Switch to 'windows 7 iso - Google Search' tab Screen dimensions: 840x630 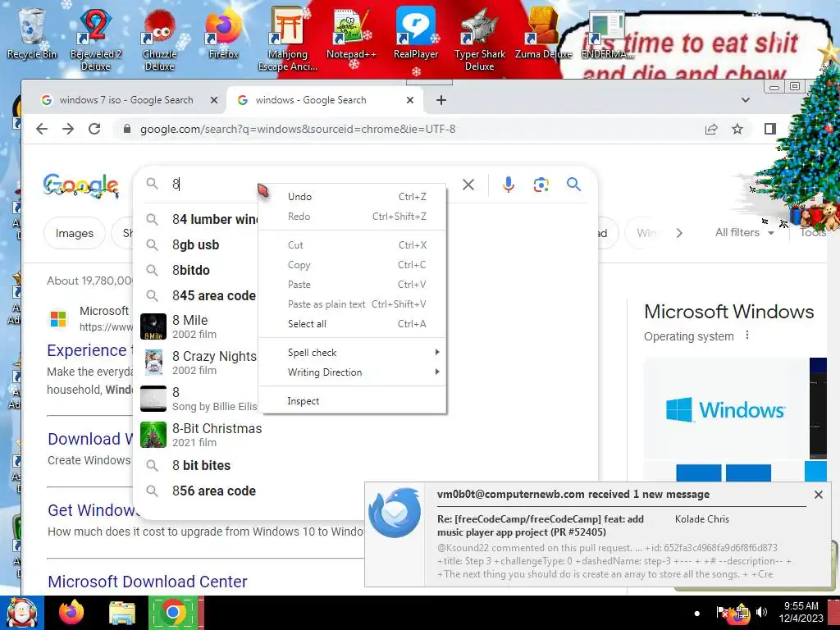tap(126, 100)
